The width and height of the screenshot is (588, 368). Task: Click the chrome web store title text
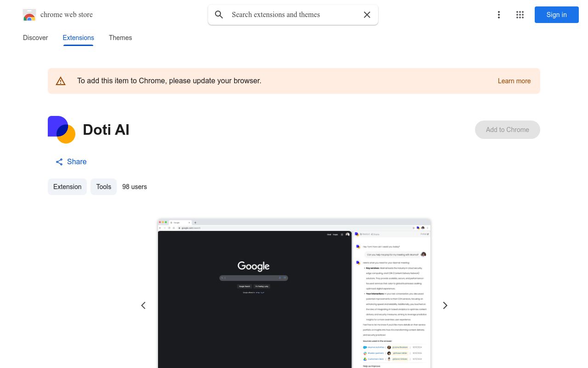click(67, 15)
